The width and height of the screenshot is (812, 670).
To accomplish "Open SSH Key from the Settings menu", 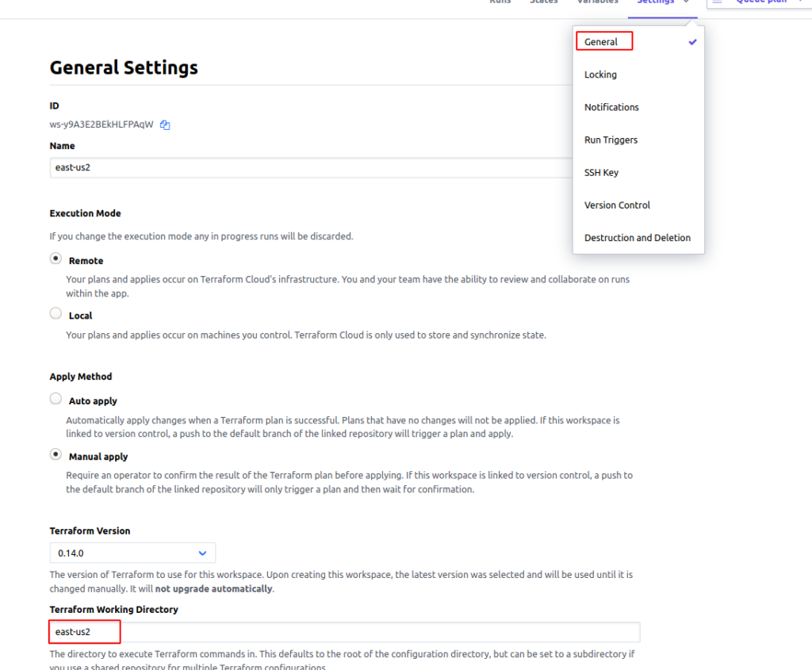I will pyautogui.click(x=601, y=172).
